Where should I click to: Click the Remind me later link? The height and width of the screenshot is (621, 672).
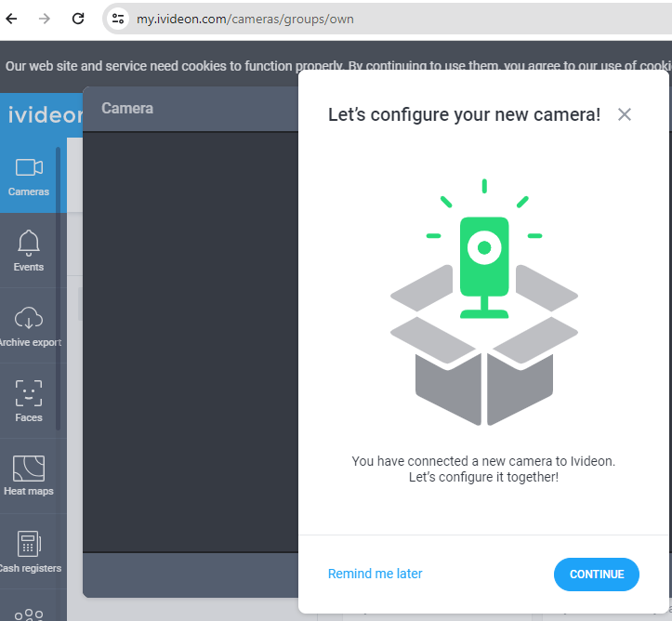[375, 574]
